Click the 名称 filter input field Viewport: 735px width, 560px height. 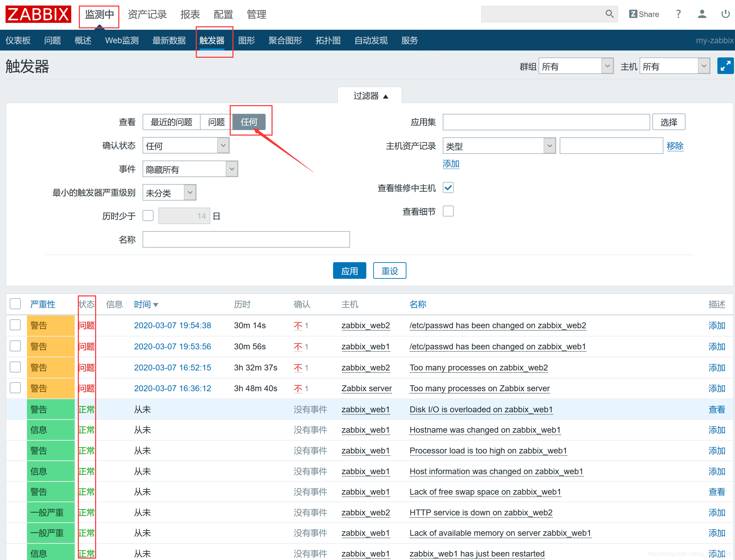coord(246,239)
